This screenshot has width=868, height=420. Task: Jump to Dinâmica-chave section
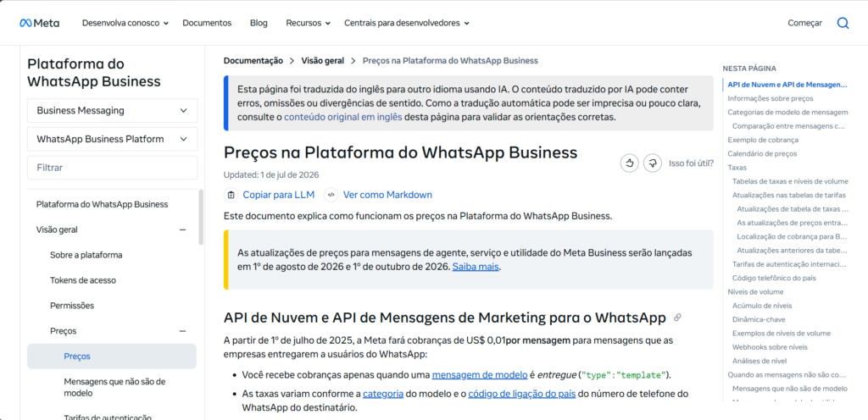[759, 319]
